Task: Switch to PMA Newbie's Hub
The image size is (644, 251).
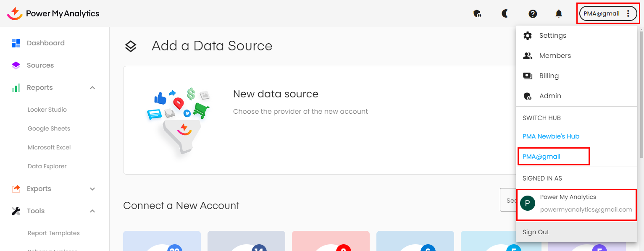Action: tap(551, 136)
